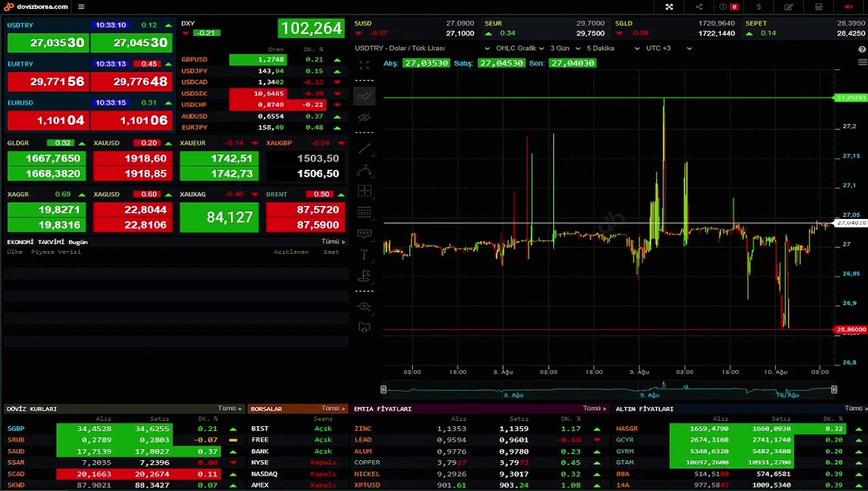This screenshot has height=491, width=868.
Task: Click the dovizborsa.com logo
Action: point(36,7)
